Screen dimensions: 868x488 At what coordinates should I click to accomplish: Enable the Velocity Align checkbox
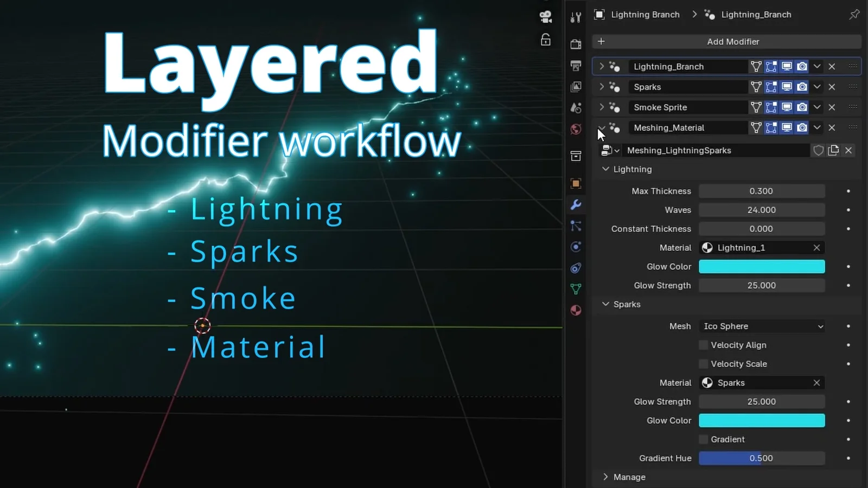pyautogui.click(x=704, y=345)
